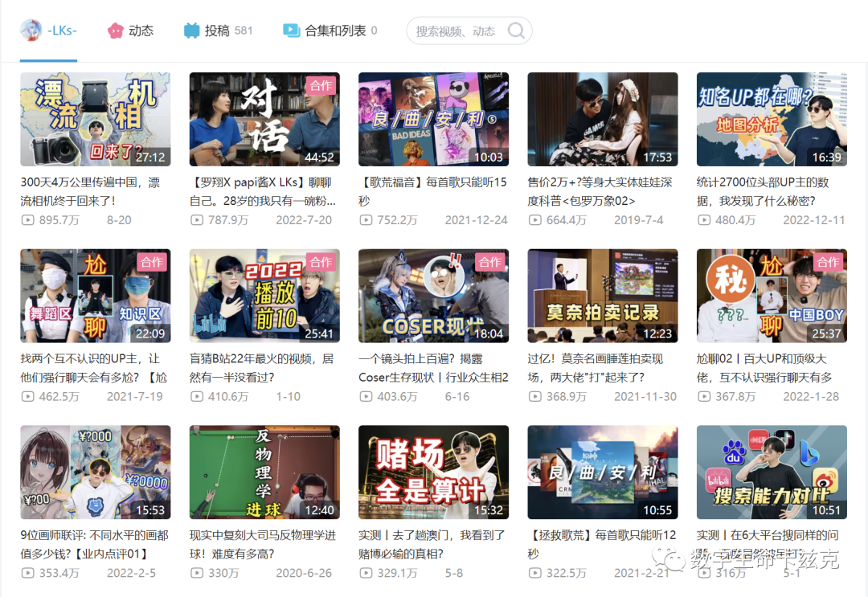Click title 9位画师联评
The height and width of the screenshot is (597, 868).
[95, 545]
